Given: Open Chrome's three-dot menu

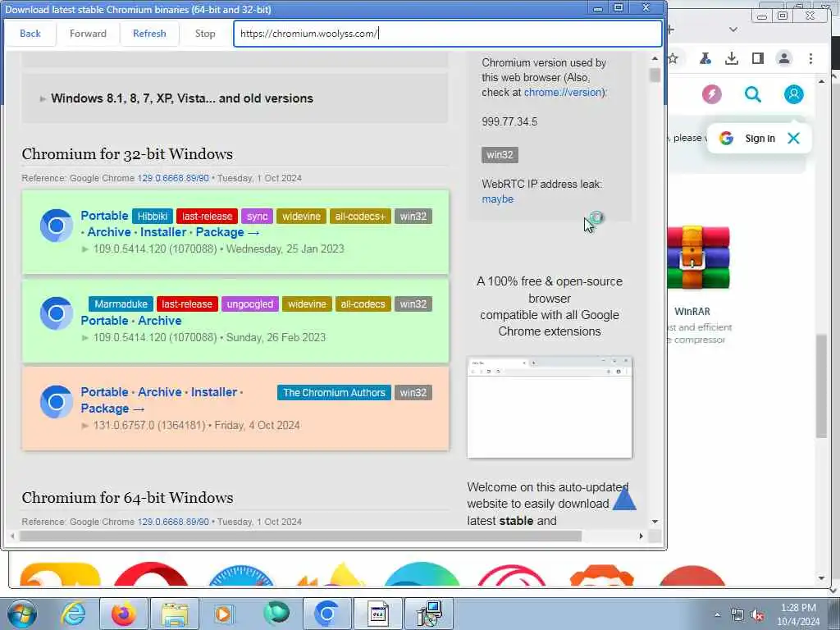Looking at the screenshot, I should tap(810, 58).
